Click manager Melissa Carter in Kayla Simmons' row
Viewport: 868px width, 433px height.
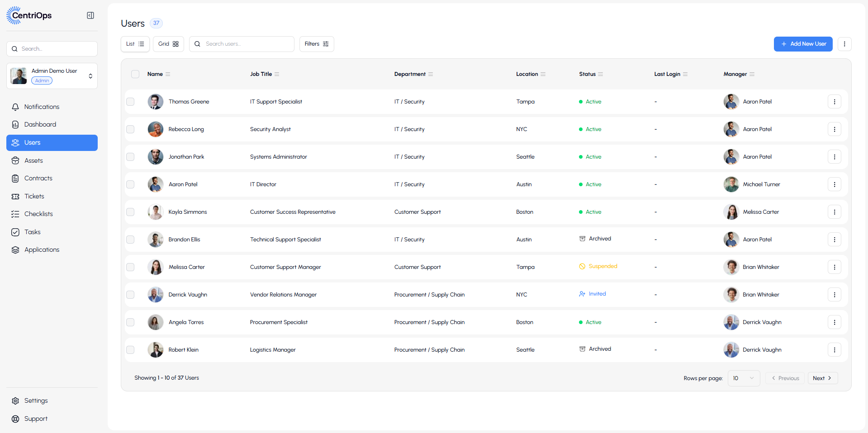761,212
